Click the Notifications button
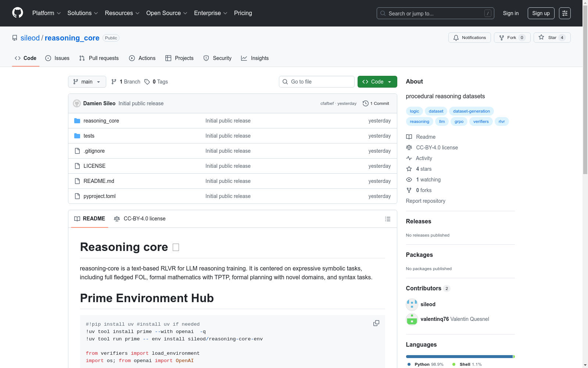The height and width of the screenshot is (368, 588). tap(470, 38)
